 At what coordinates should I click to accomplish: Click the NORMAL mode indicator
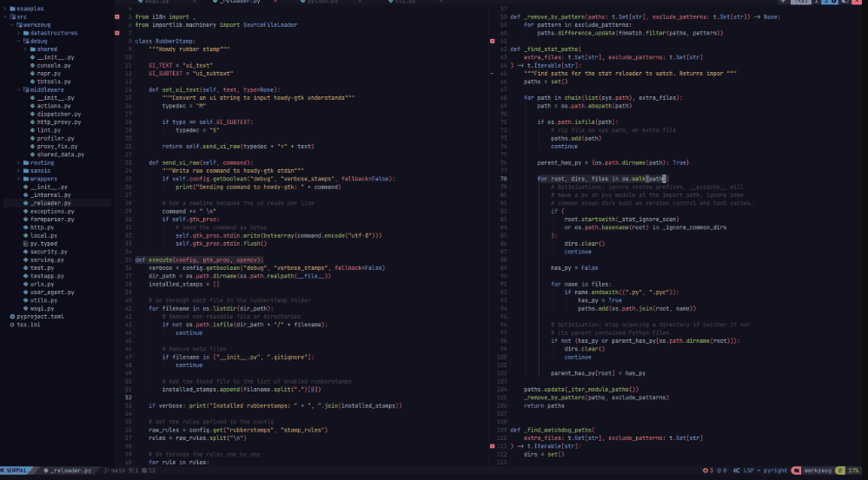(17, 470)
